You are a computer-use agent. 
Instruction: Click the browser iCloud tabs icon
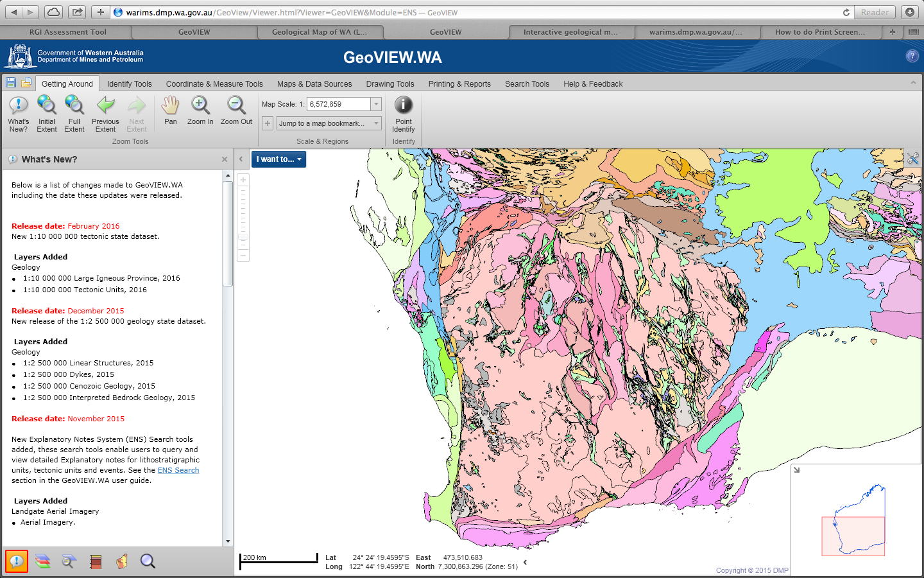pos(54,12)
